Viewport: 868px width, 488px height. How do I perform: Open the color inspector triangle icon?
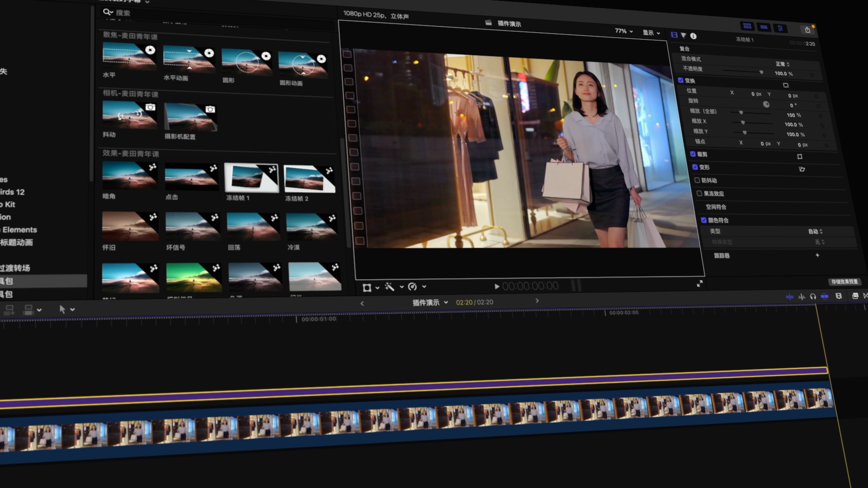click(684, 35)
